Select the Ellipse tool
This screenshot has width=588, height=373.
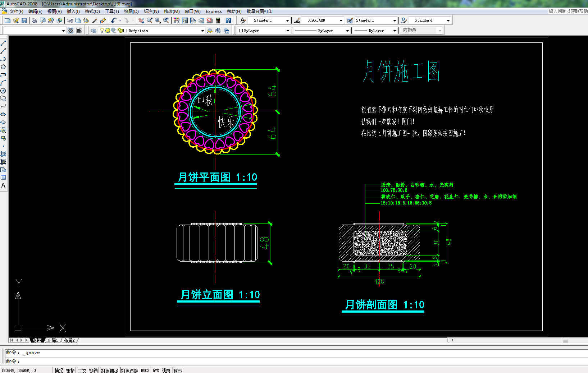3,114
